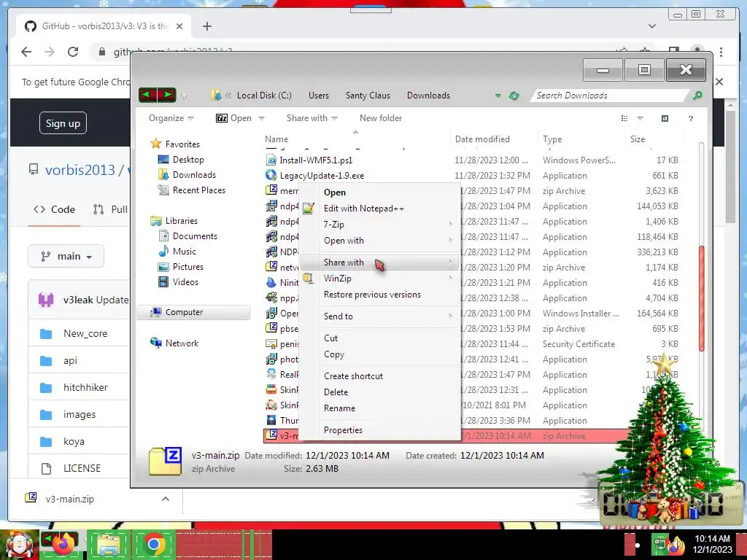Click Chrome's back navigation arrow

coord(26,52)
